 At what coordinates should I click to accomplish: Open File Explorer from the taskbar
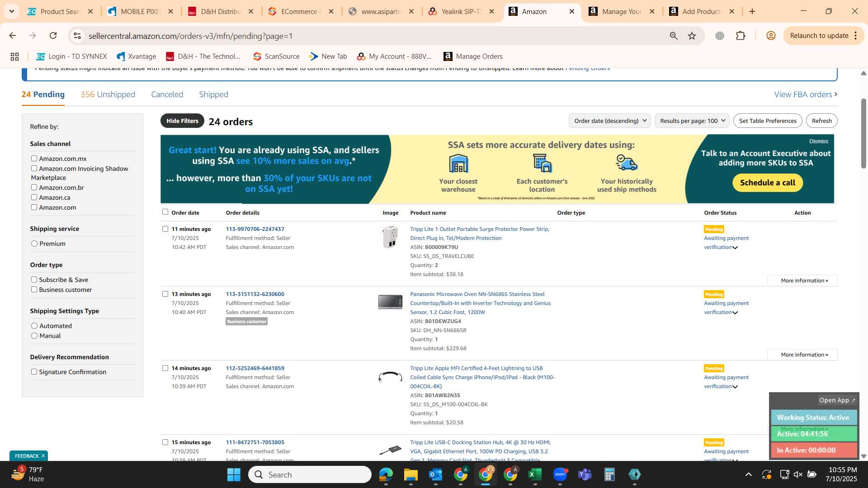pyautogui.click(x=410, y=474)
